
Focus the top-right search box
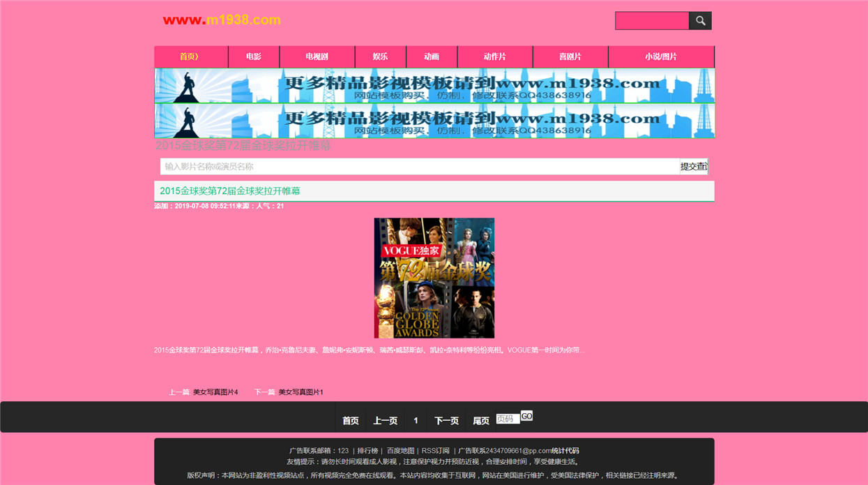652,21
